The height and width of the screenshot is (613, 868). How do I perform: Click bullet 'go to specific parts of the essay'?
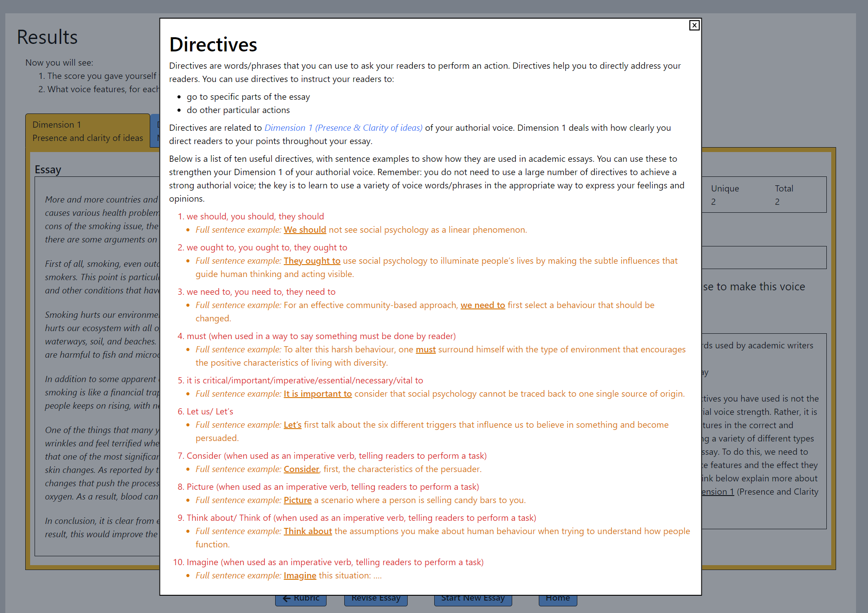click(248, 97)
